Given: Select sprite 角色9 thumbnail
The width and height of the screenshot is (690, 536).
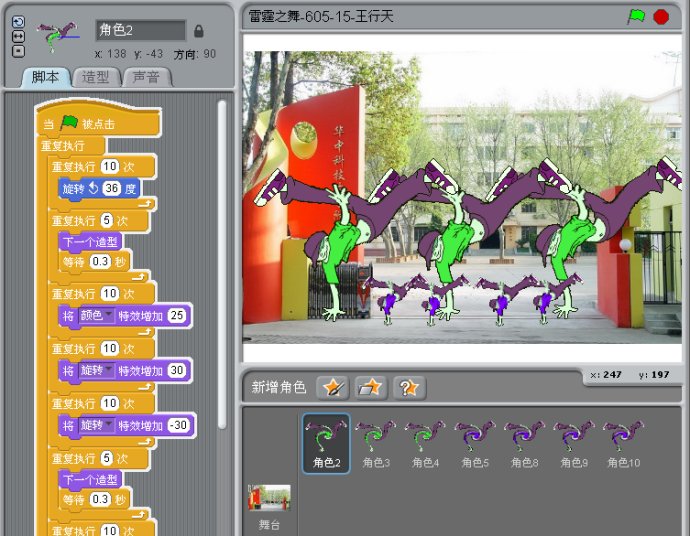Looking at the screenshot, I should (574, 443).
